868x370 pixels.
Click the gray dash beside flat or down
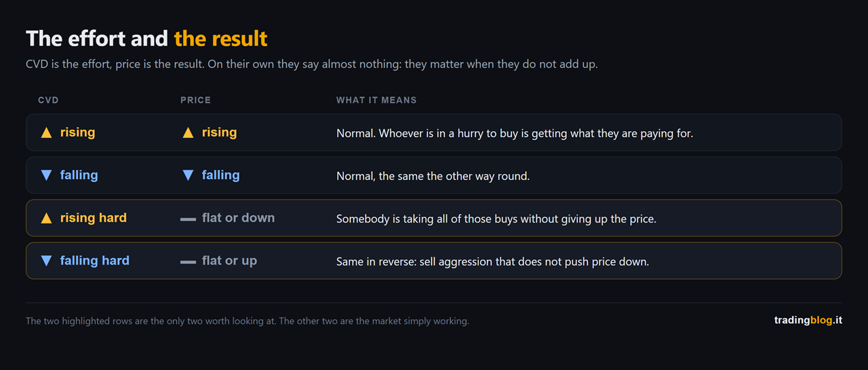click(x=188, y=219)
